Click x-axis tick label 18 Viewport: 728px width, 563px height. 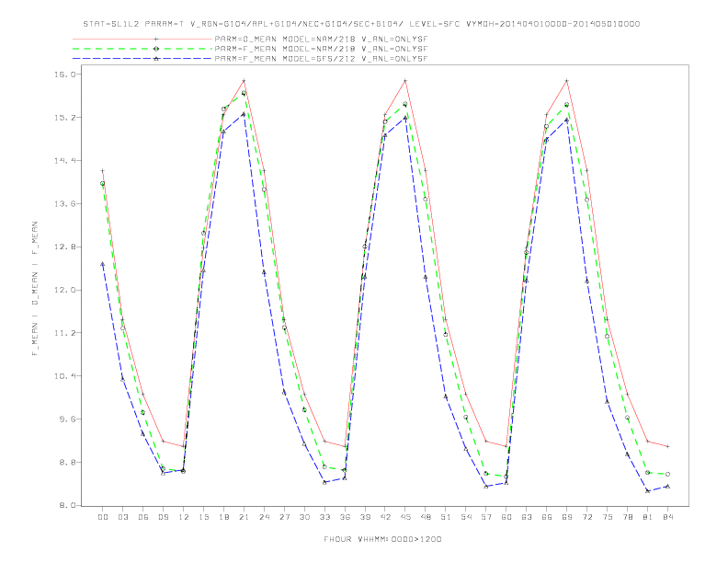[223, 517]
